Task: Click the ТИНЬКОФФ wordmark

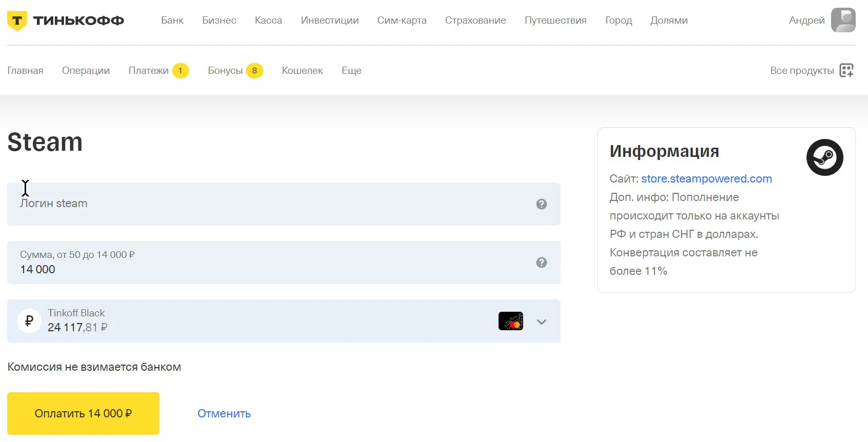Action: point(78,21)
